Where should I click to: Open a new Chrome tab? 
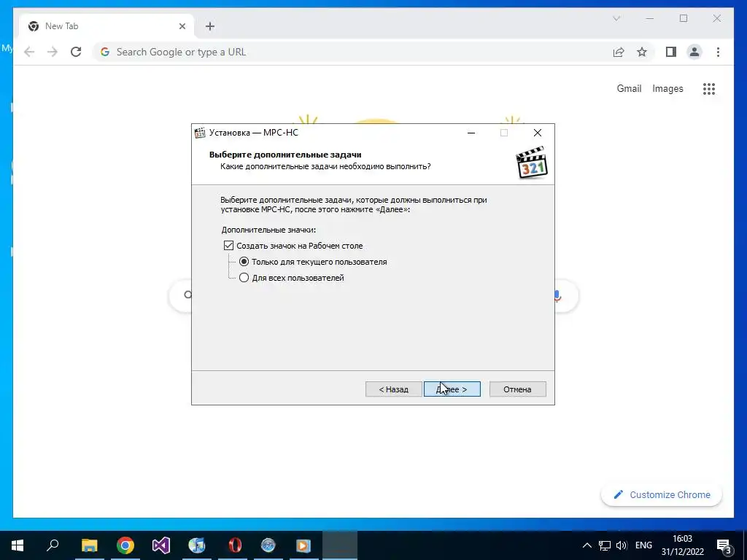coord(210,26)
